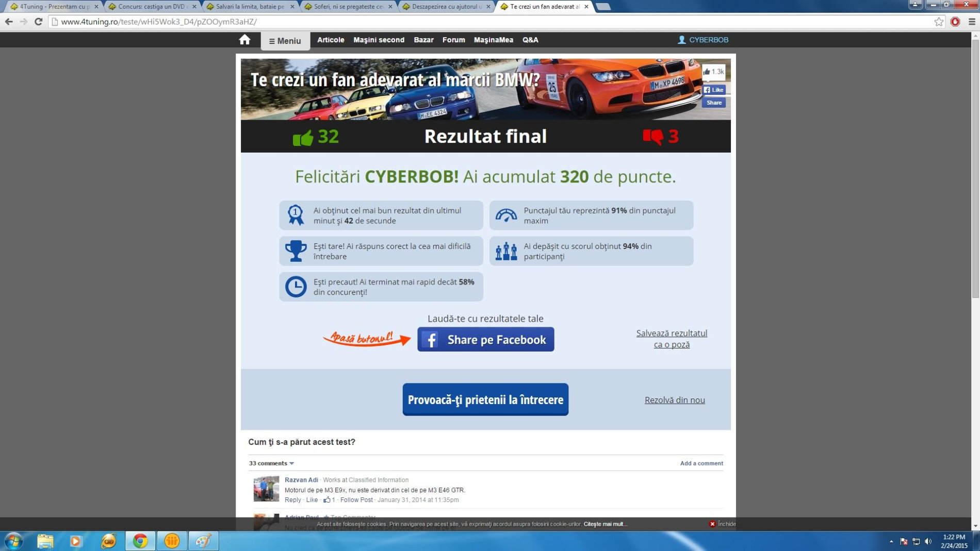Reply to Razvan Adi's comment
The height and width of the screenshot is (551, 980).
(292, 500)
